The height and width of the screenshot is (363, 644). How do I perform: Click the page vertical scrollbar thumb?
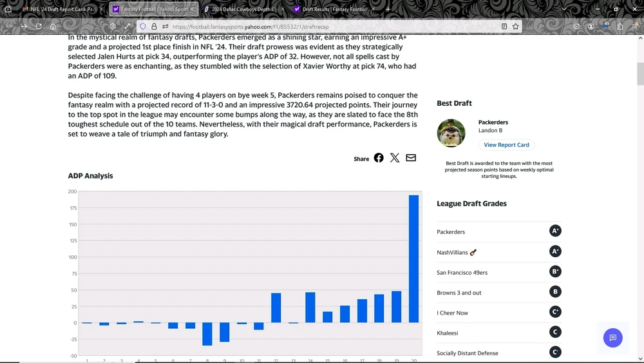pyautogui.click(x=640, y=74)
